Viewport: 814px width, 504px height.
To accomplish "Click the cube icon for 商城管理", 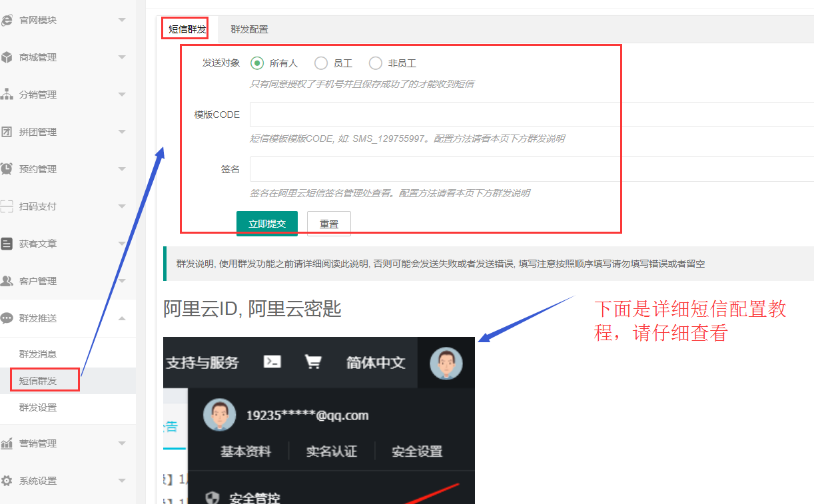I will [x=7, y=57].
